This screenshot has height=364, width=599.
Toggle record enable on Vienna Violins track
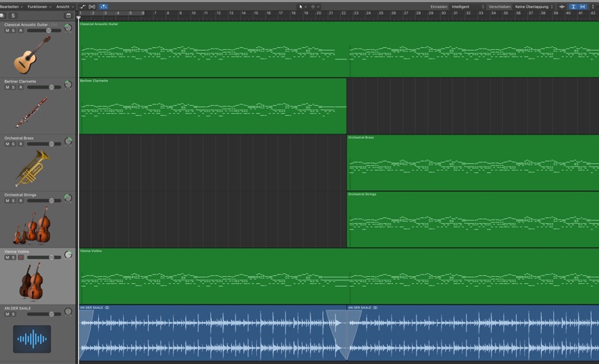click(20, 257)
